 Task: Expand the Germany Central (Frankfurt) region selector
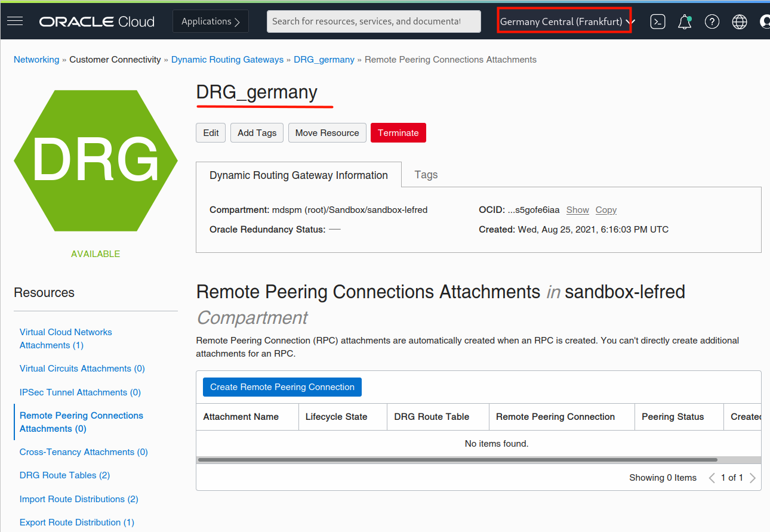pos(566,21)
